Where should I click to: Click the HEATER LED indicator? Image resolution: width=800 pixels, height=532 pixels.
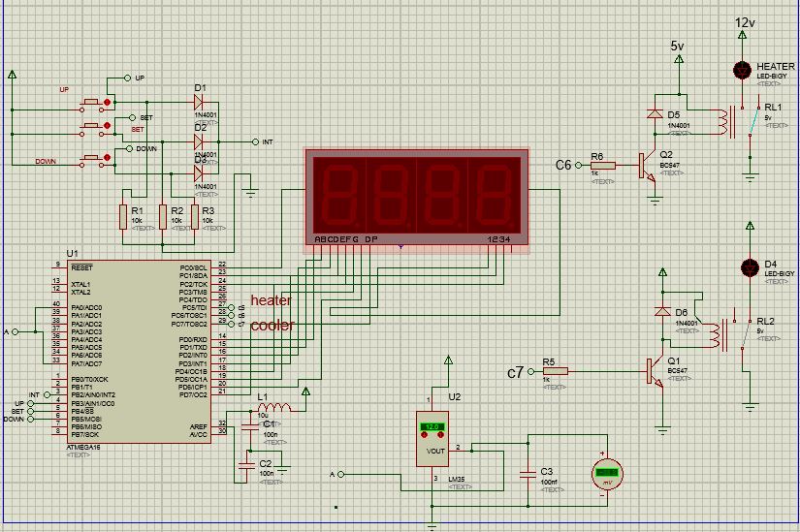(742, 70)
